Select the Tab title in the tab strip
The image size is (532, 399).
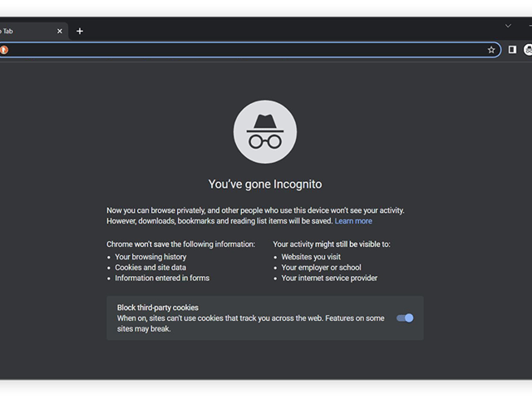tap(7, 32)
